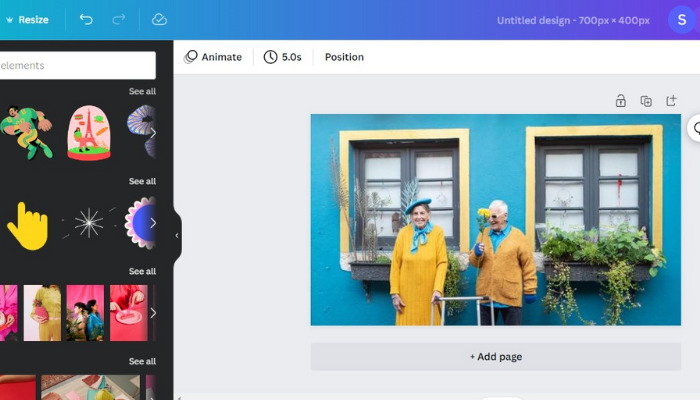
Task: Pick the football player illustration
Action: click(x=27, y=133)
